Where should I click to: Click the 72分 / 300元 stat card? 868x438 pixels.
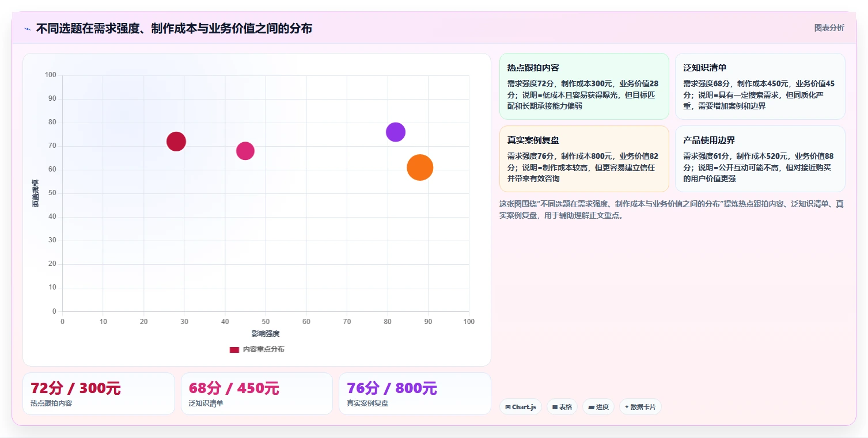[98, 394]
